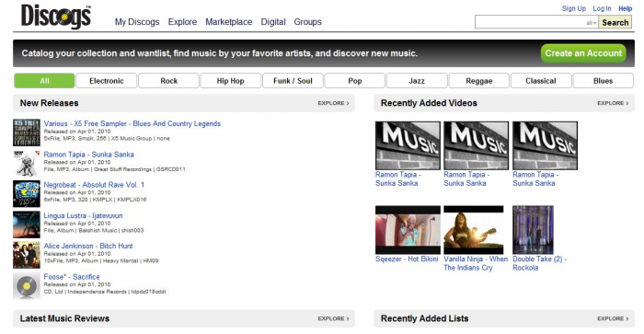
Task: Explore more New Releases
Action: [333, 103]
